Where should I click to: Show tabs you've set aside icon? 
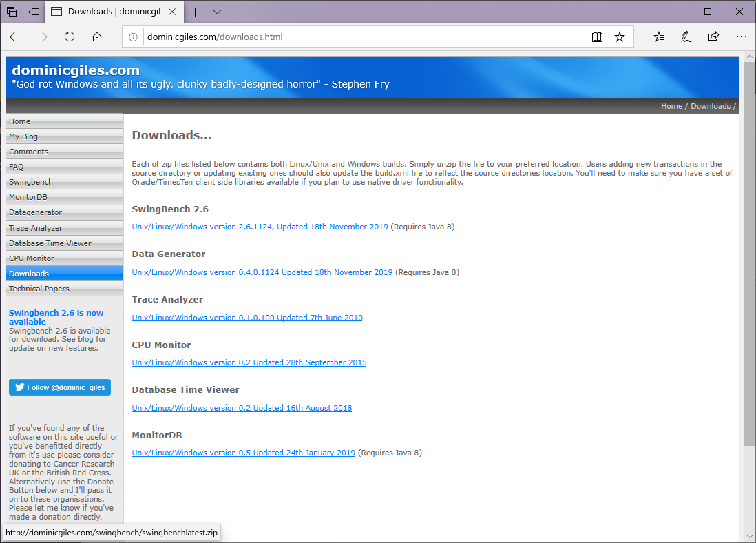12,12
